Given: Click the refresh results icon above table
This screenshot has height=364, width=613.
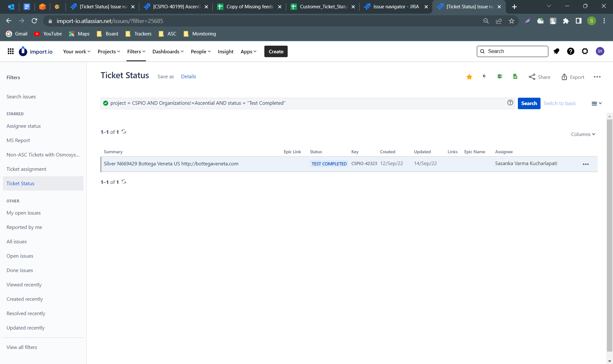Looking at the screenshot, I should [x=124, y=132].
